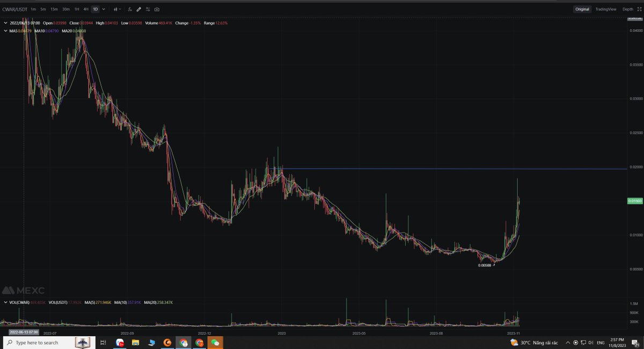Open WeChat from taskbar
The width and height of the screenshot is (644, 349).
[x=215, y=343]
